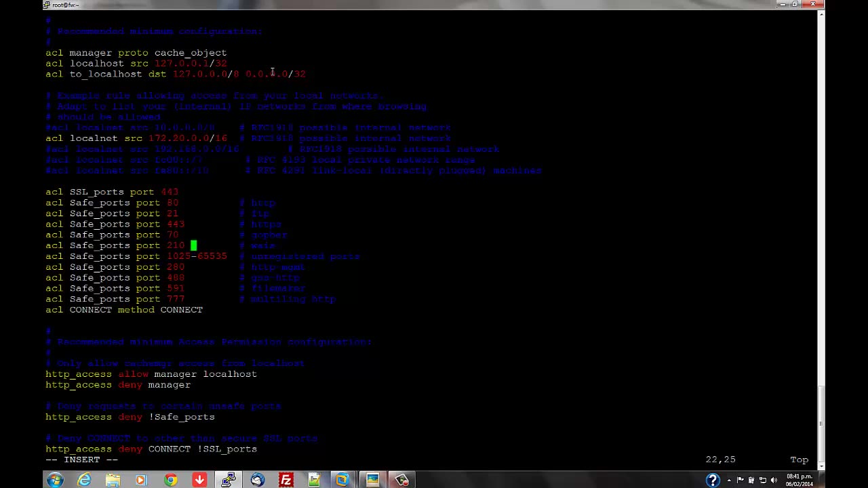Screen dimensions: 868x488
Task: Launch Internet Explorer from taskbar
Action: point(84,480)
